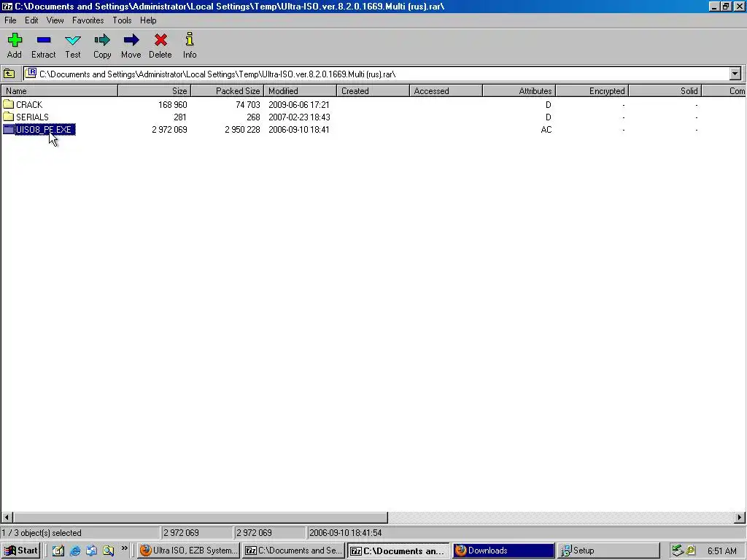This screenshot has height=560, width=747.
Task: Sort by the Solid column header
Action: [x=665, y=91]
